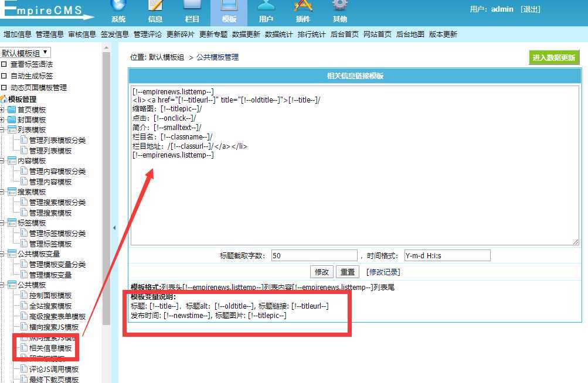Open 管理模板变量 in the sidebar
Viewport: 588px width, 383px height.
pos(50,275)
